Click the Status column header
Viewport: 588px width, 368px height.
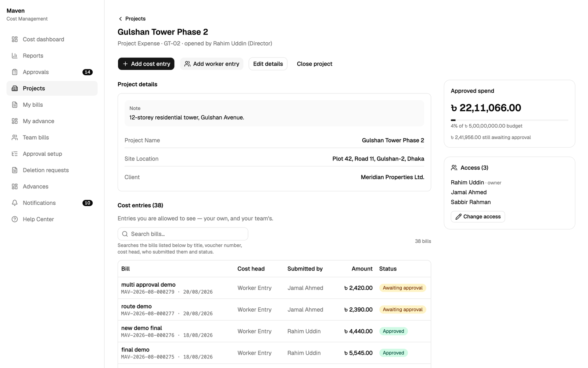tap(388, 269)
